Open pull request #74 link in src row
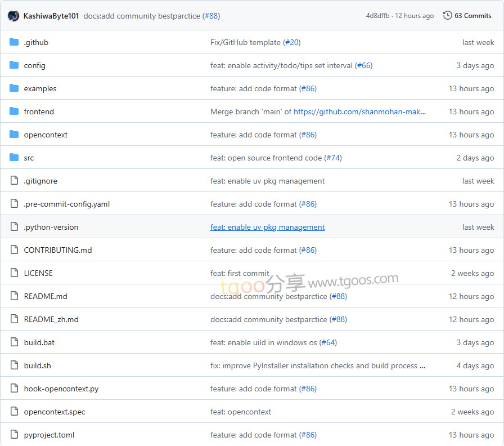 point(333,158)
